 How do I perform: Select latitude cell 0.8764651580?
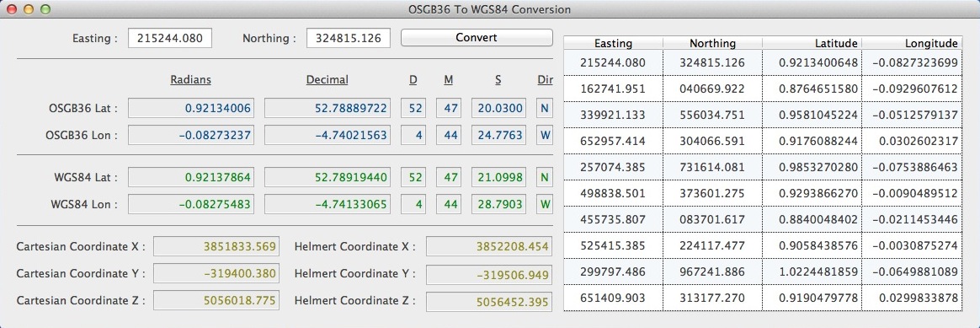pos(812,89)
